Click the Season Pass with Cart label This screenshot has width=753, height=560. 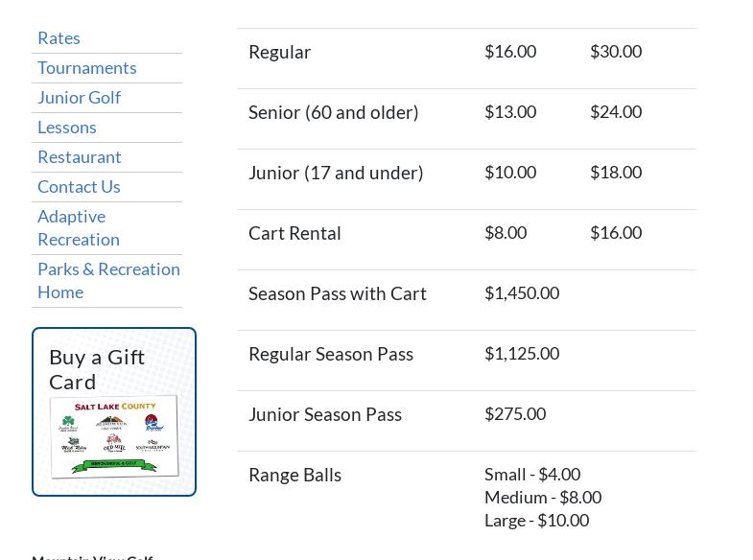coord(337,293)
